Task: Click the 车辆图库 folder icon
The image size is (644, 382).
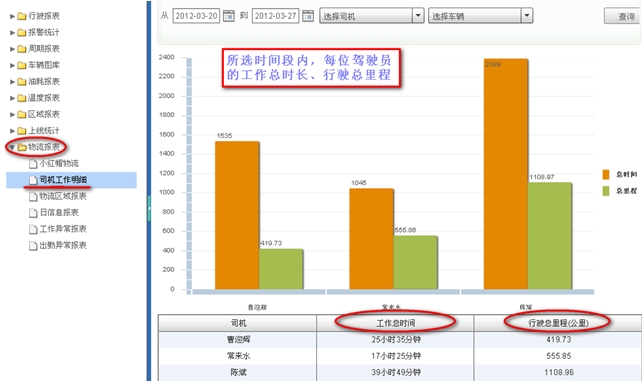Action: point(22,65)
